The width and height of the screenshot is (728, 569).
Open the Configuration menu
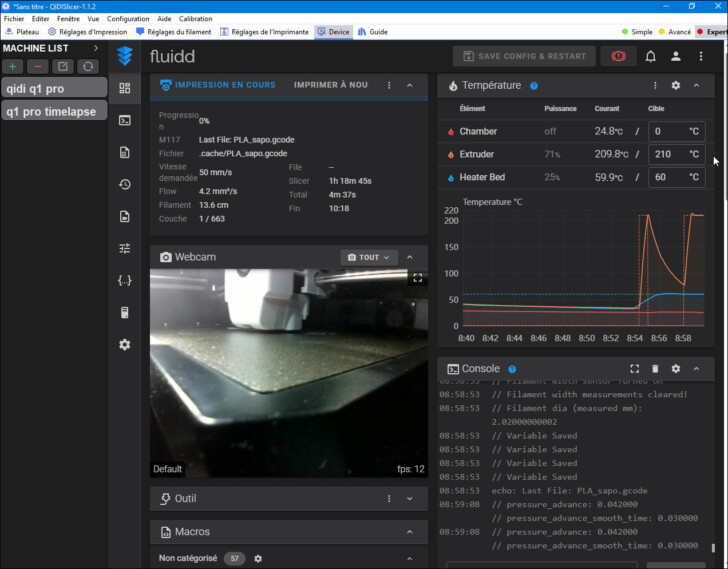(128, 19)
